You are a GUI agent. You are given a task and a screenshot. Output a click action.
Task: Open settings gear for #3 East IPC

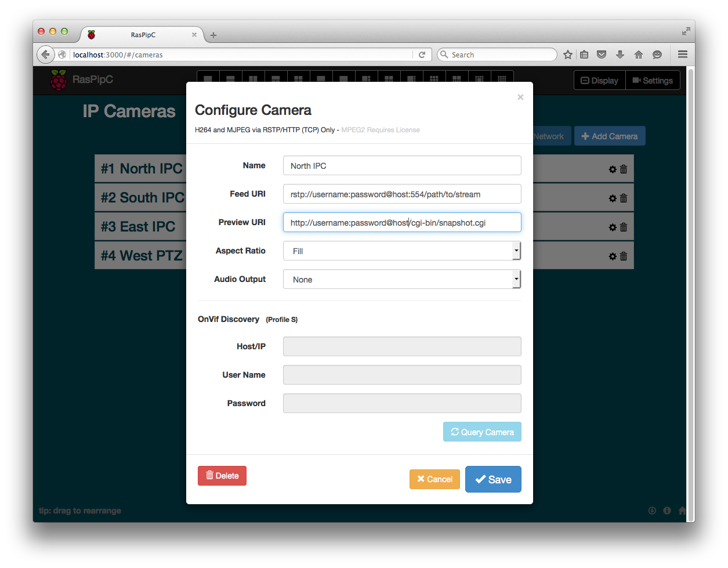click(x=613, y=227)
